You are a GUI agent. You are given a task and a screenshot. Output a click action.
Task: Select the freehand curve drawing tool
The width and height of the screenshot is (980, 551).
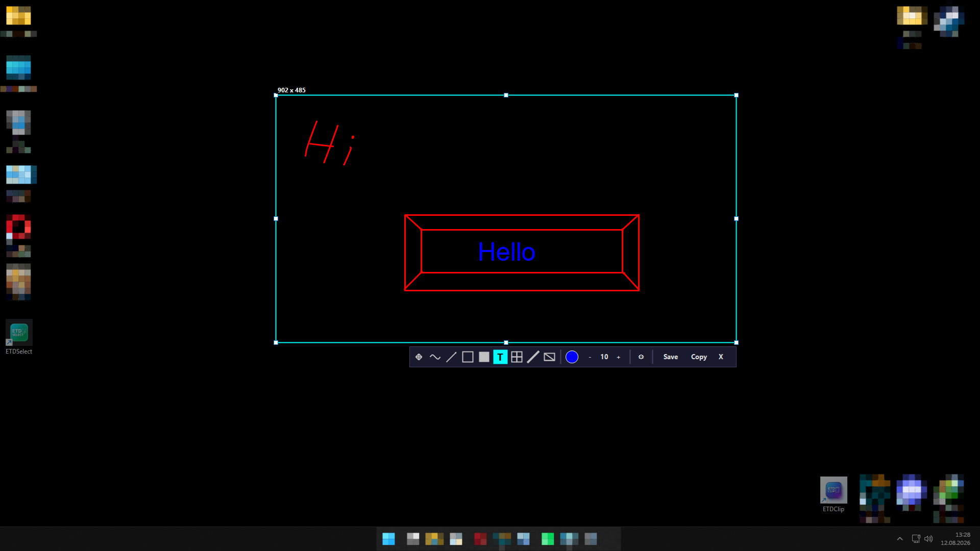(x=435, y=357)
